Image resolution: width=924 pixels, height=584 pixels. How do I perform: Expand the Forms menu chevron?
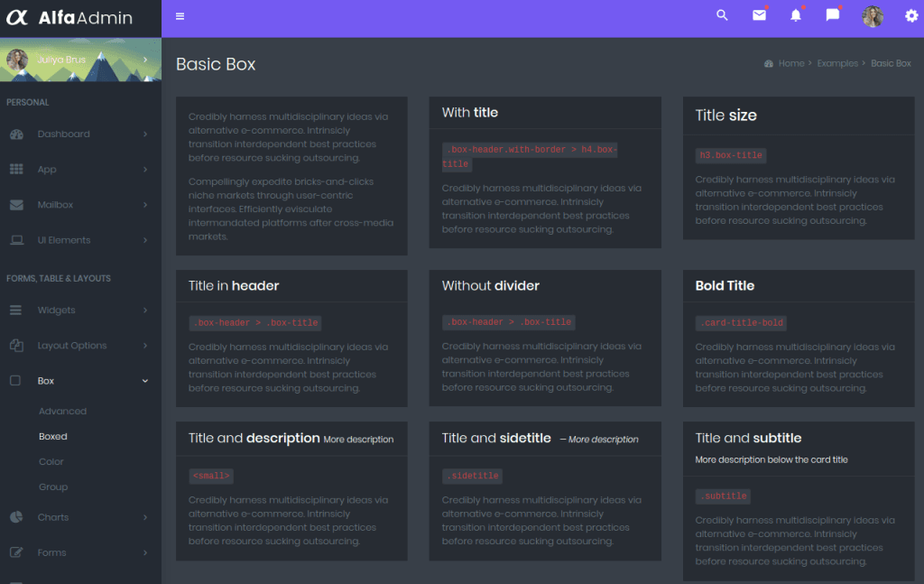145,552
